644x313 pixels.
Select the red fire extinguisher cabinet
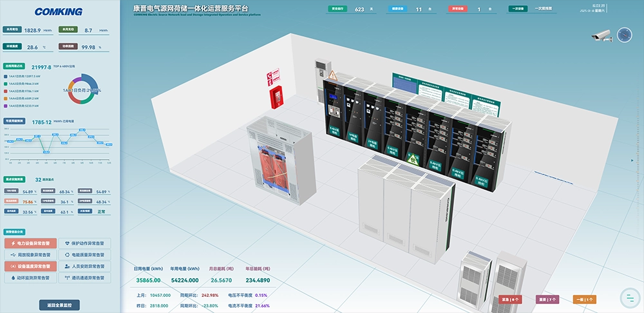point(276,98)
